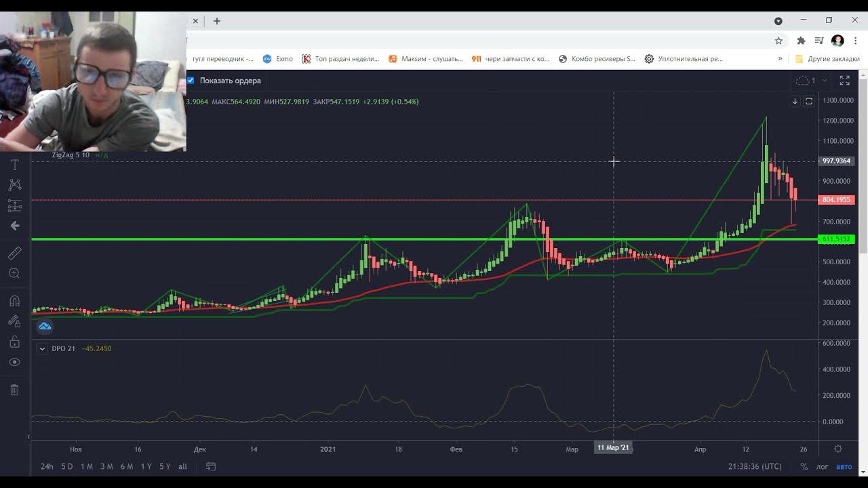Open the Chrome three-dot menu
Image resolution: width=868 pixels, height=488 pixels.
click(855, 41)
